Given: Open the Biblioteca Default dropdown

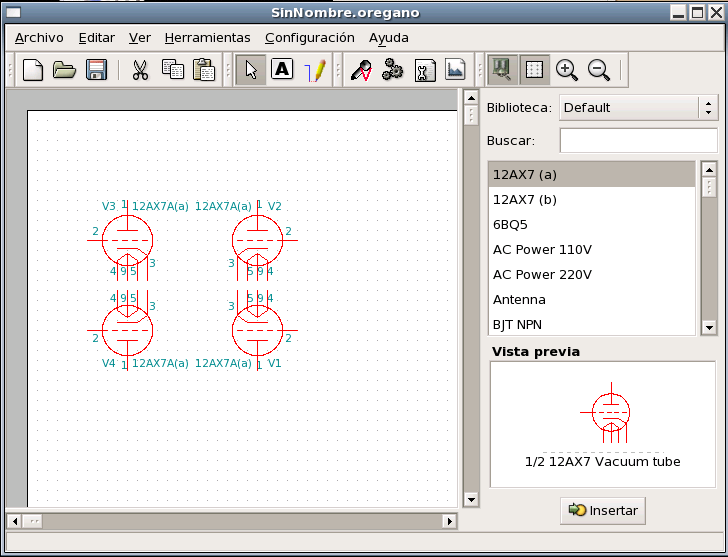Looking at the screenshot, I should click(638, 108).
